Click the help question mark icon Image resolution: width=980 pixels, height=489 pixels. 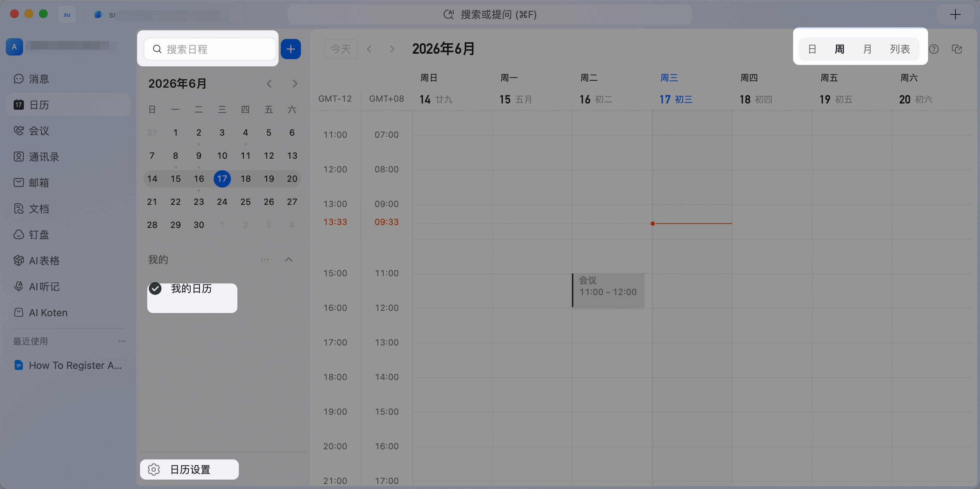pos(934,49)
